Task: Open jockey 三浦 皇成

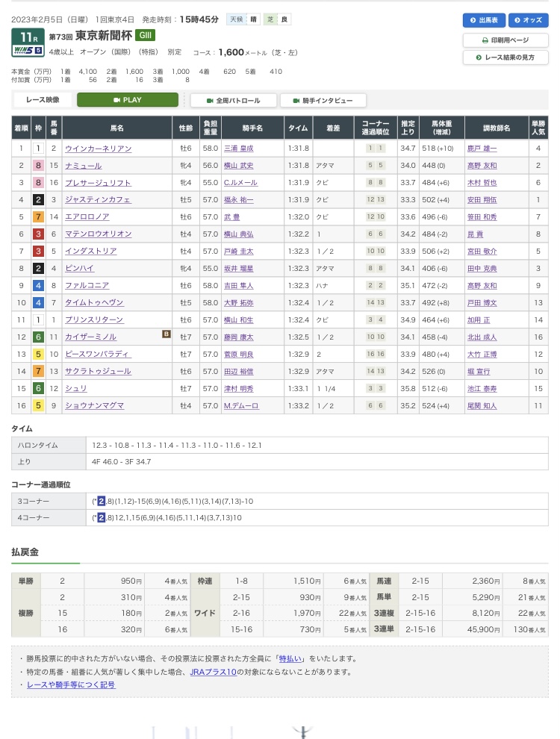Action: coord(238,149)
